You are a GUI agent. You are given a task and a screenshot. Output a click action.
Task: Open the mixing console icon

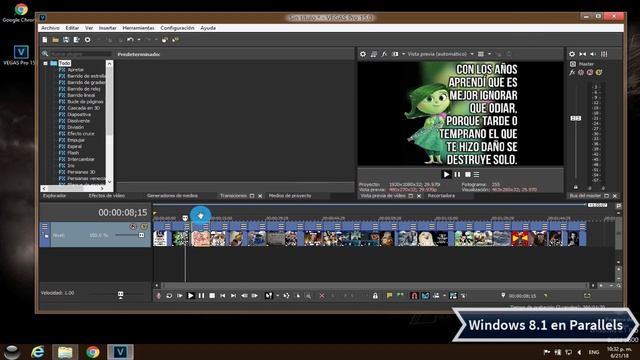604,54
